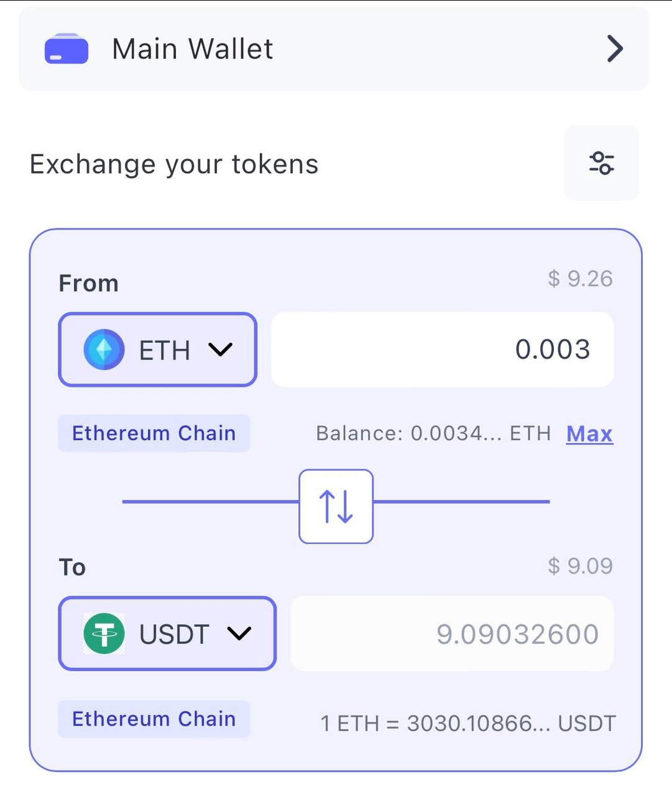Click the green USDT Tether icon
This screenshot has height=796, width=672.
tap(104, 634)
